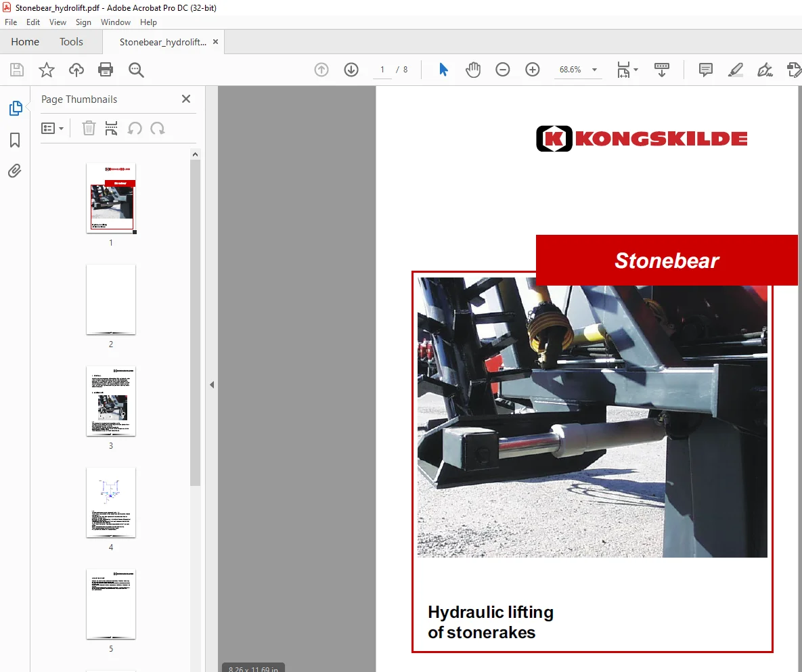Select page 3 thumbnail
Image resolution: width=802 pixels, height=672 pixels.
click(x=111, y=401)
